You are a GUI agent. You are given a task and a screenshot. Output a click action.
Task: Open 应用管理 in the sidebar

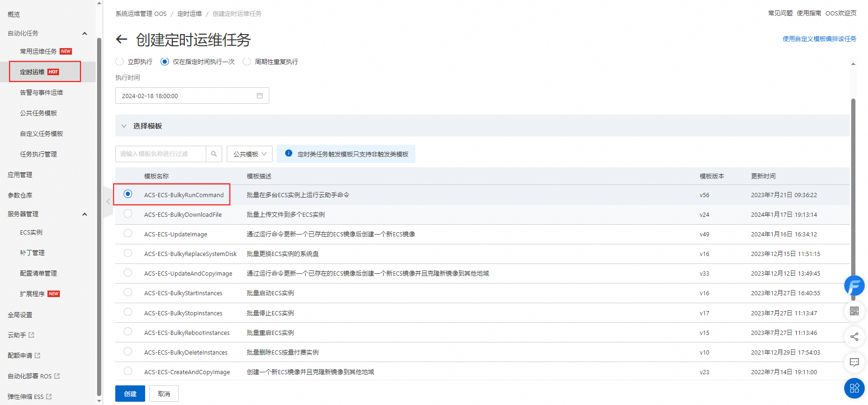[20, 175]
